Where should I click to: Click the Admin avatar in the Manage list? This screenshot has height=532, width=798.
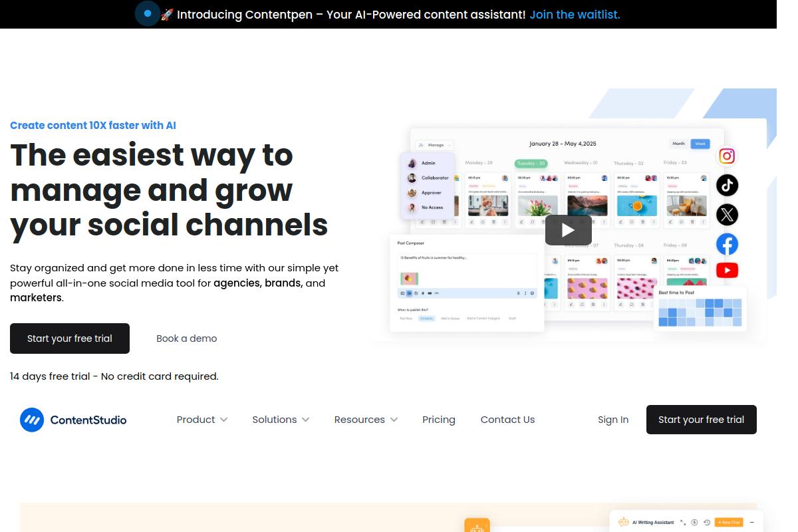pyautogui.click(x=412, y=163)
